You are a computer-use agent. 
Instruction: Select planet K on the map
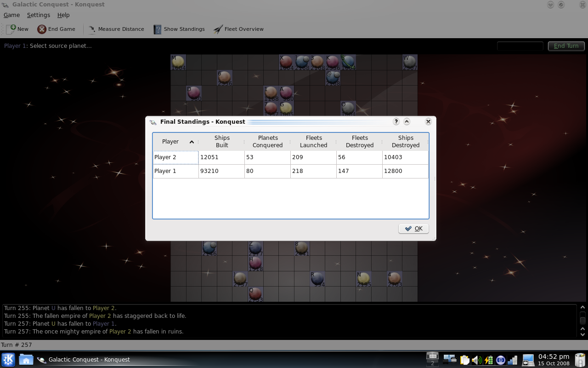[333, 62]
